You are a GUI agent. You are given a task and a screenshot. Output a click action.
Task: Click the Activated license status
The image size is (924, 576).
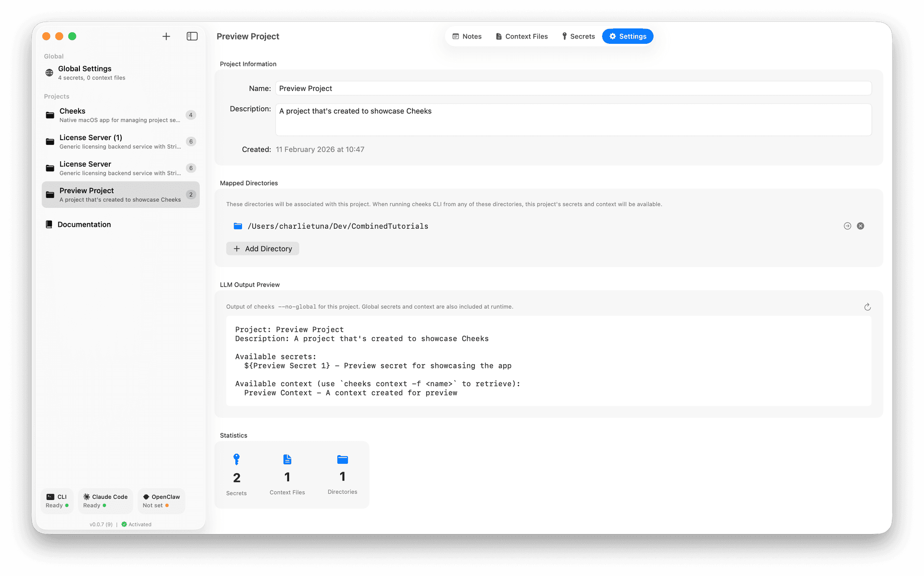(137, 524)
